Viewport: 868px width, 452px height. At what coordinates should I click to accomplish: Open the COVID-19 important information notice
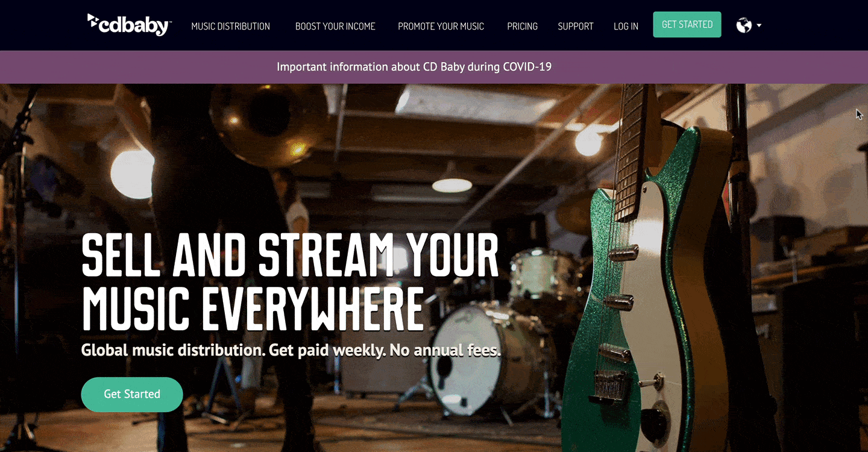[x=414, y=66]
